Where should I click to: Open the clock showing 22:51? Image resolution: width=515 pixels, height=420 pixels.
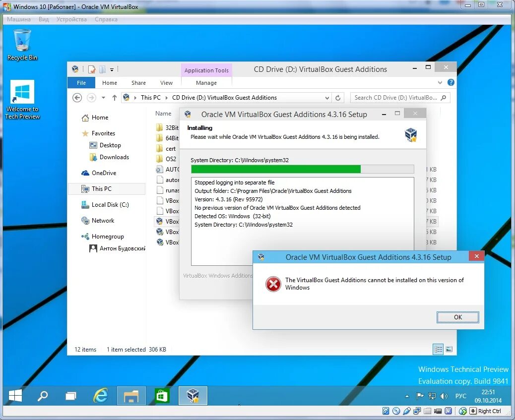[x=488, y=396]
